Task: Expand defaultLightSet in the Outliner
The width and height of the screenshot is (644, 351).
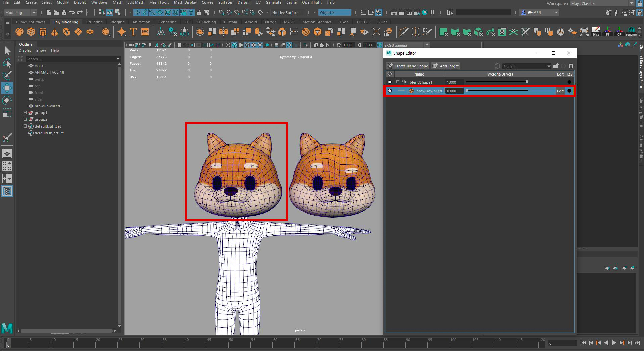Action: pyautogui.click(x=25, y=126)
